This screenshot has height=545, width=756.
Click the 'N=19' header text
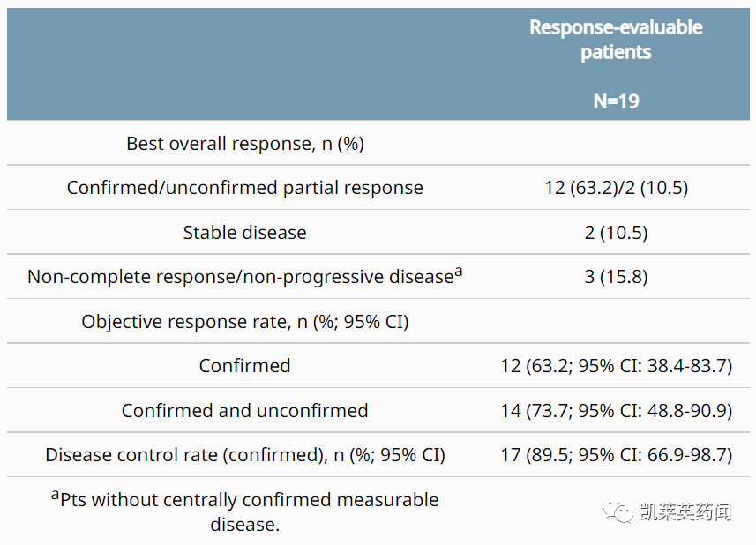coord(616,101)
